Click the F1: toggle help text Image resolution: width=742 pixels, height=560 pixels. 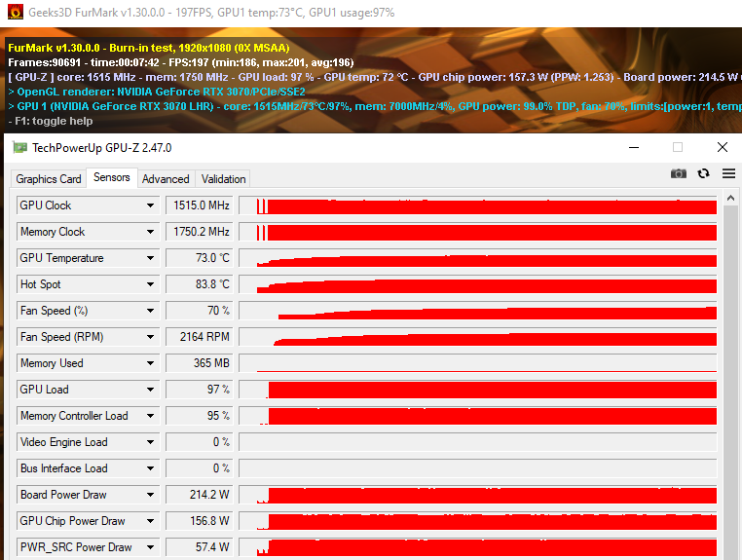[51, 121]
